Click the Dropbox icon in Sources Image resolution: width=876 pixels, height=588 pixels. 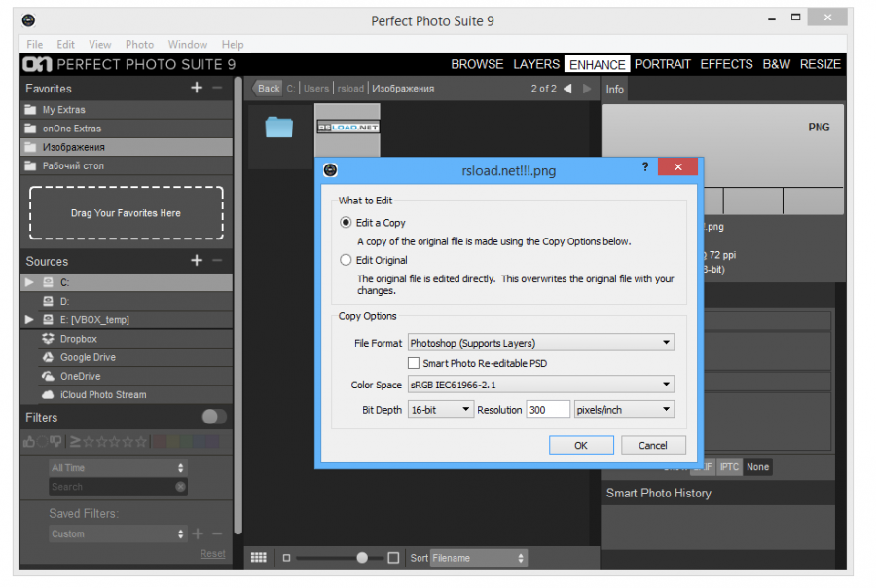click(x=48, y=339)
